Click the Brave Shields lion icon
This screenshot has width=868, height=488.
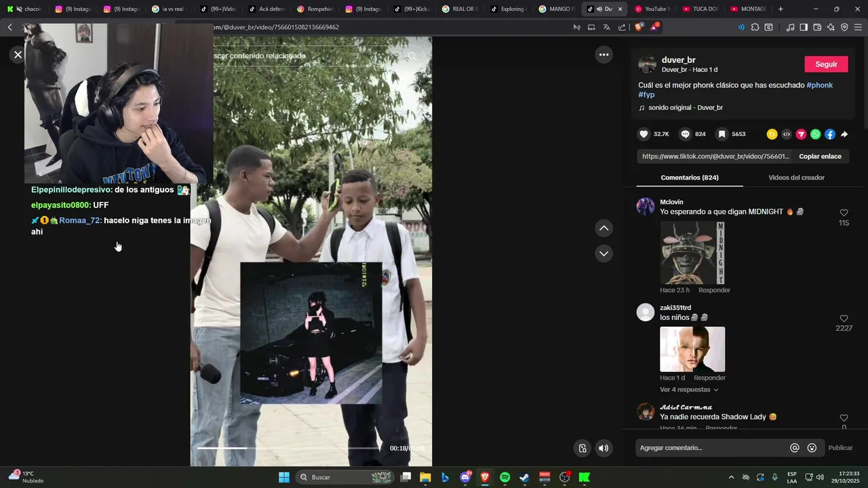pyautogui.click(x=638, y=27)
